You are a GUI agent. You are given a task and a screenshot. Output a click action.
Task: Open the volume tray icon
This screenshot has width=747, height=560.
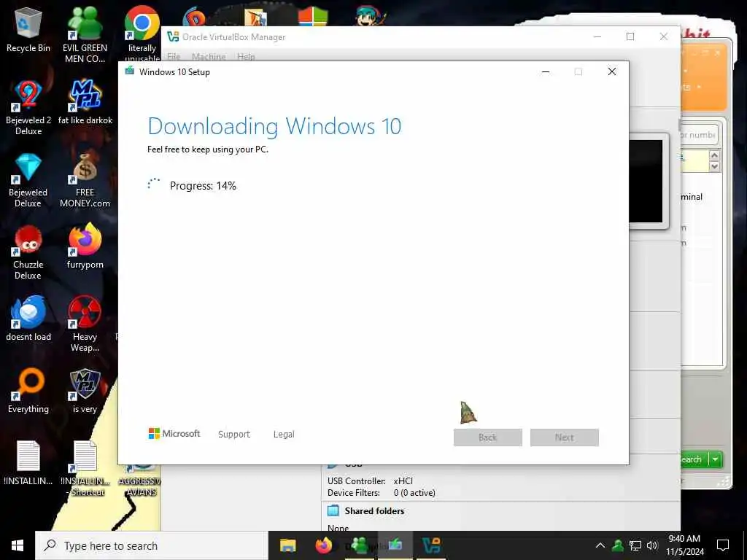(652, 545)
